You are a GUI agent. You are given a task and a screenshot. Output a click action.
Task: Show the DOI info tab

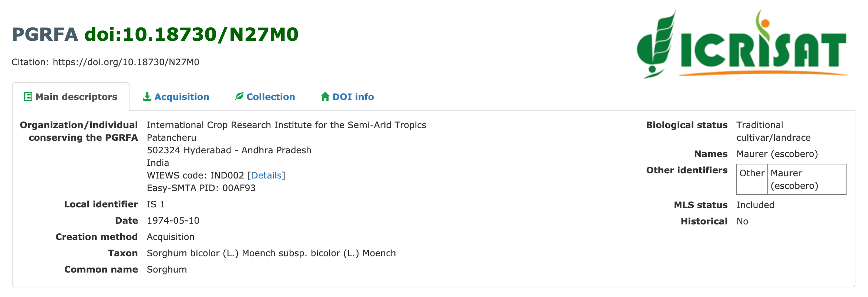tap(353, 97)
